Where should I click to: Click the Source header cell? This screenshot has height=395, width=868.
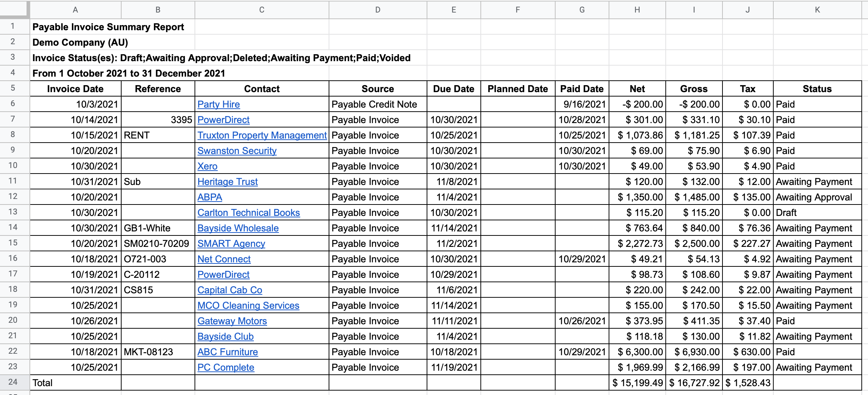pos(378,89)
